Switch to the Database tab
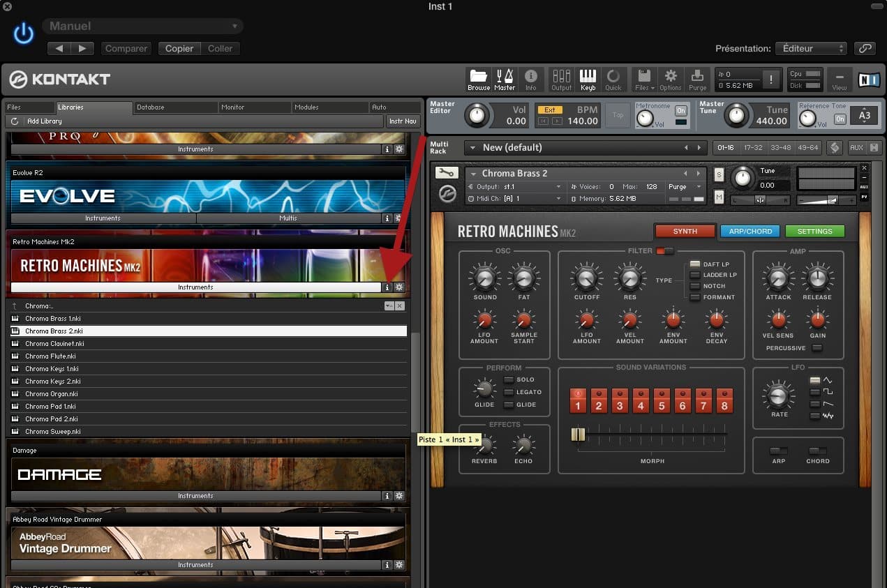887x588 pixels. point(175,107)
